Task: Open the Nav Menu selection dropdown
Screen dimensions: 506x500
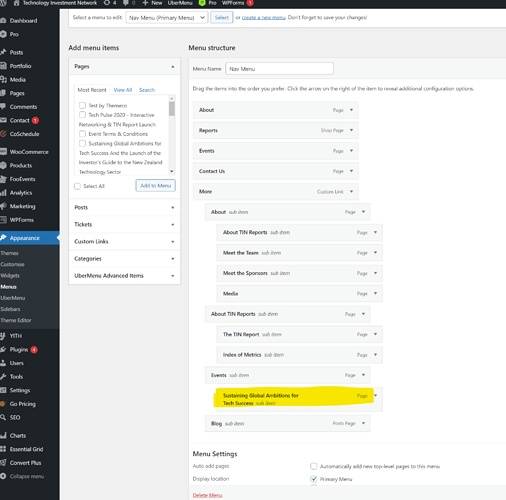Action: [167, 17]
